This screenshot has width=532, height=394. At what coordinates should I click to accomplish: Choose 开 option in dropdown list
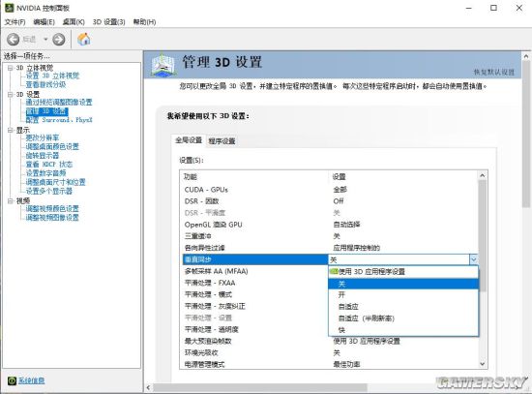tap(403, 295)
